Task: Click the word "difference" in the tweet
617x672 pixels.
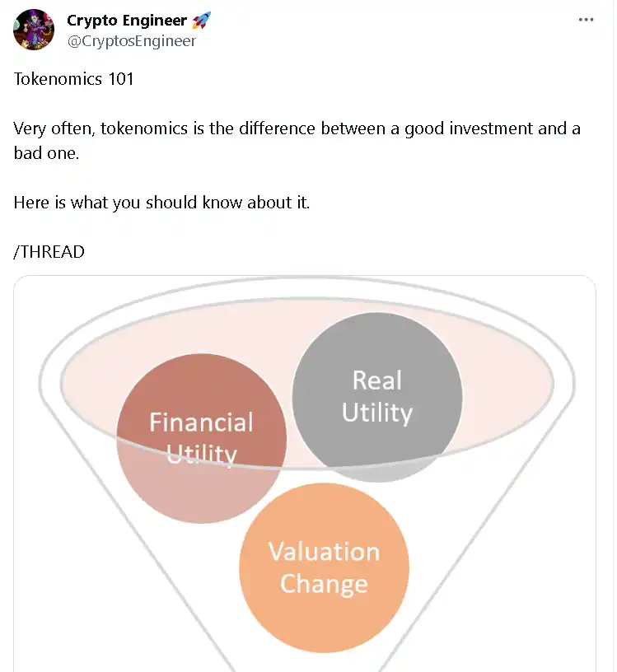Action: pos(277,128)
